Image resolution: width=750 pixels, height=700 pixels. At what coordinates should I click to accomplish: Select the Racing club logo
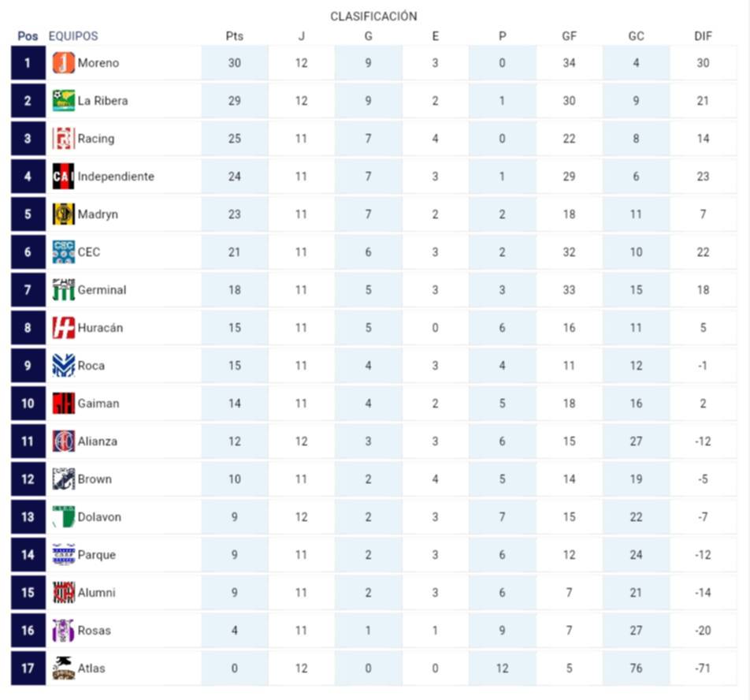click(63, 139)
